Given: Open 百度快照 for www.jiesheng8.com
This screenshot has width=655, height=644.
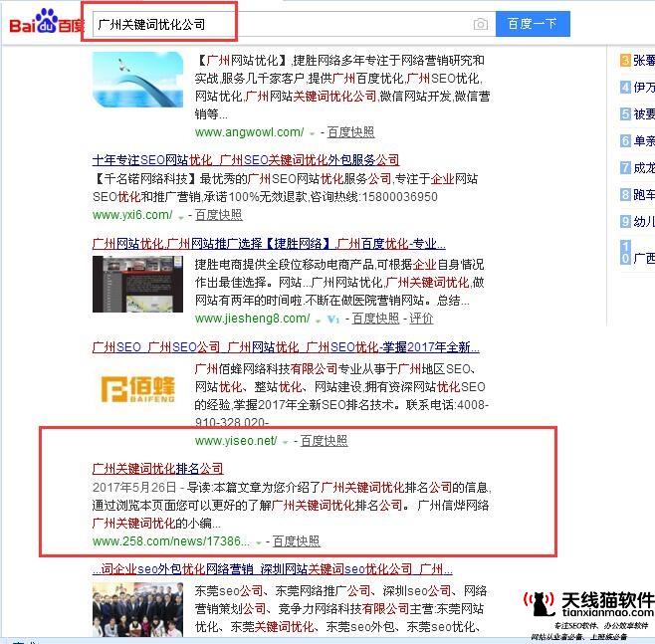Looking at the screenshot, I should [375, 319].
